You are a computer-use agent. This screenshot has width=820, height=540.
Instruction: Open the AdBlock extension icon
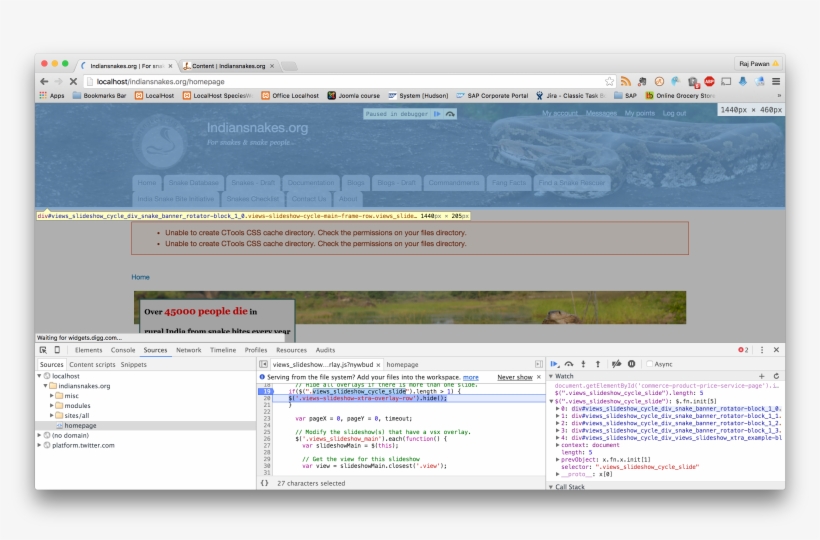point(709,82)
